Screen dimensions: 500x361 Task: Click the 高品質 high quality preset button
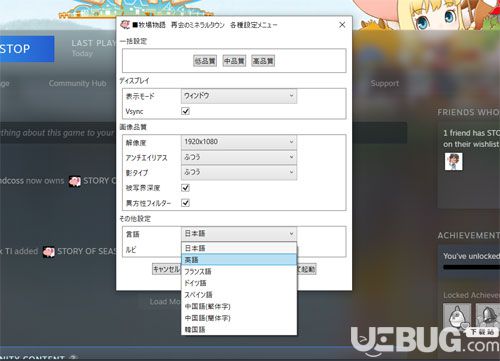tap(263, 61)
